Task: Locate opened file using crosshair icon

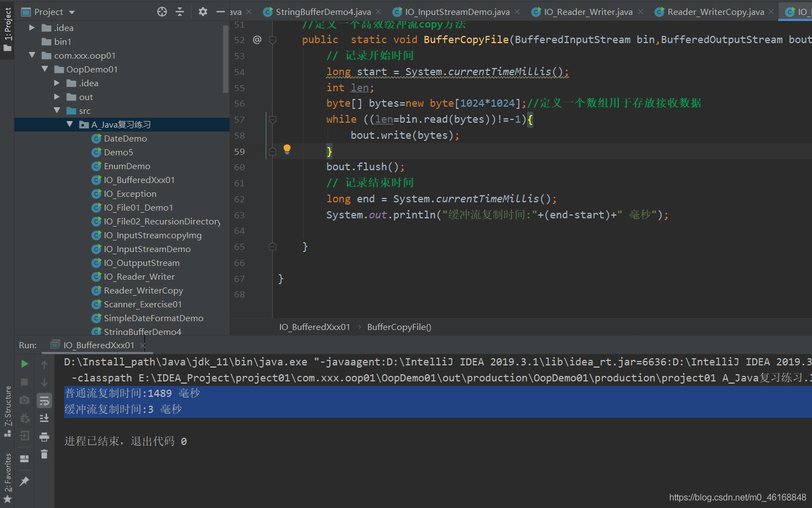Action: coord(162,11)
